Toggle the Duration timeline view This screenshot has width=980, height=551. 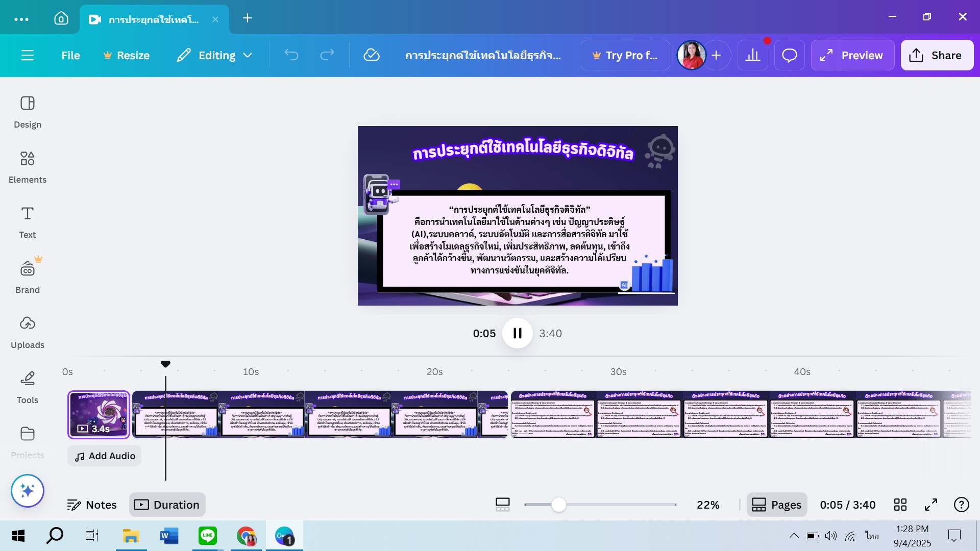click(167, 505)
